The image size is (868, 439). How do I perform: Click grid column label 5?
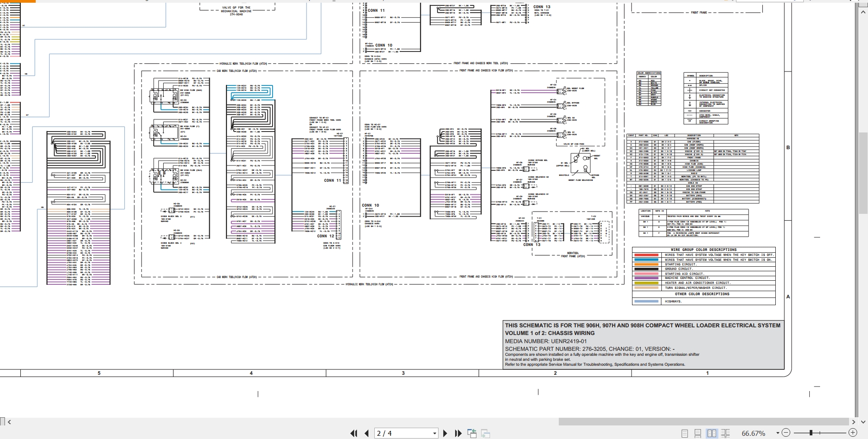click(x=99, y=373)
